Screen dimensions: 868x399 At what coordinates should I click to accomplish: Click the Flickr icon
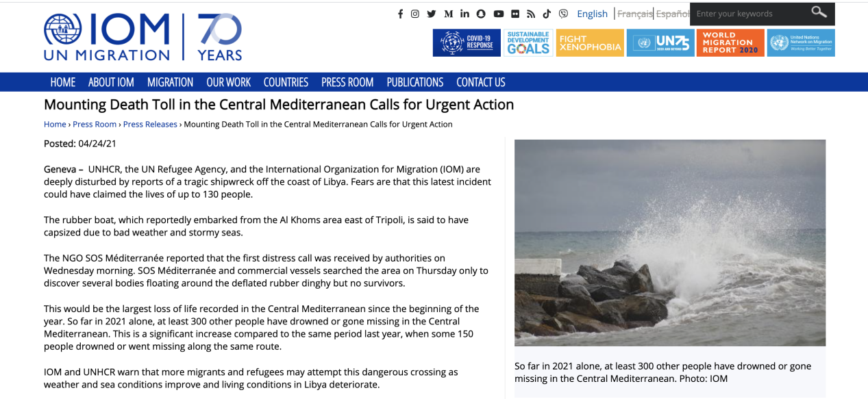[514, 14]
